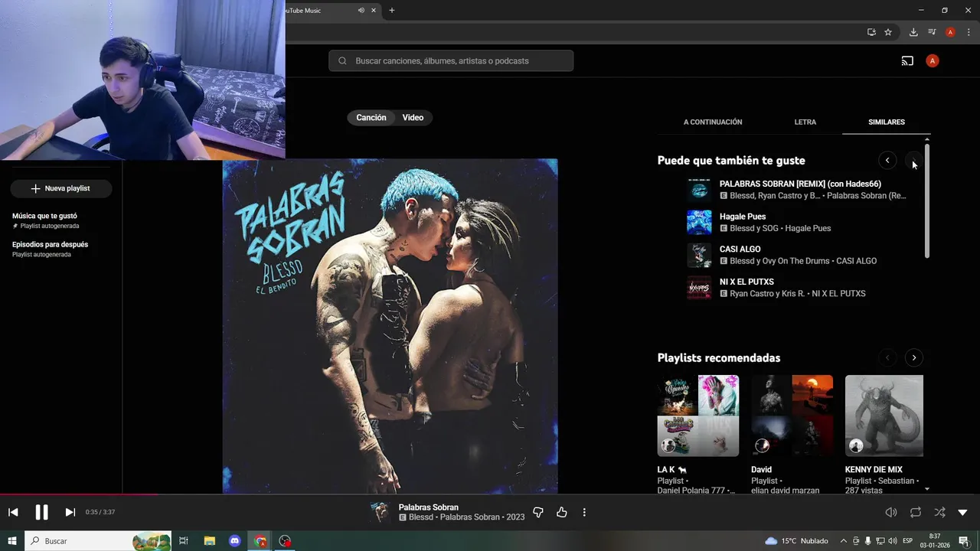The height and width of the screenshot is (551, 980).
Task: Open the A CONTINUACIÓN tab
Action: (713, 122)
